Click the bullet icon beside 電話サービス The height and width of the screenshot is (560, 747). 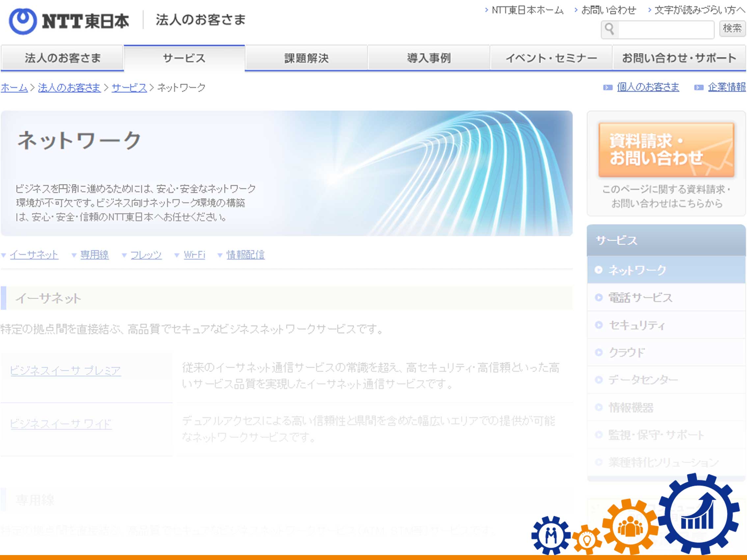pos(598,297)
